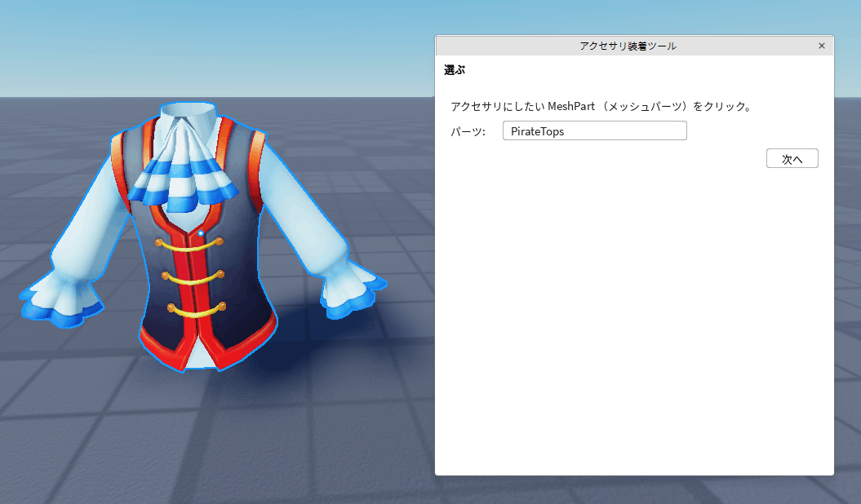
Task: Click the 選ぶ heading text
Action: pos(455,70)
